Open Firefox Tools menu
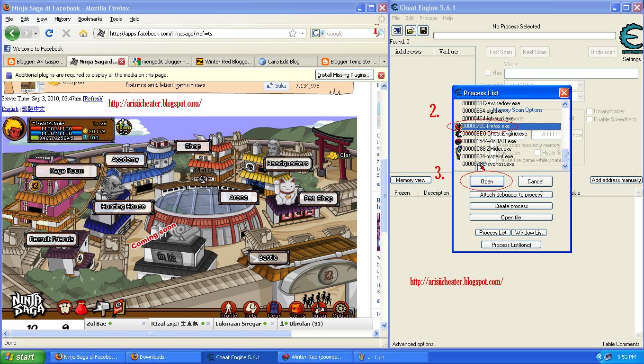The height and width of the screenshot is (364, 644). click(x=116, y=19)
